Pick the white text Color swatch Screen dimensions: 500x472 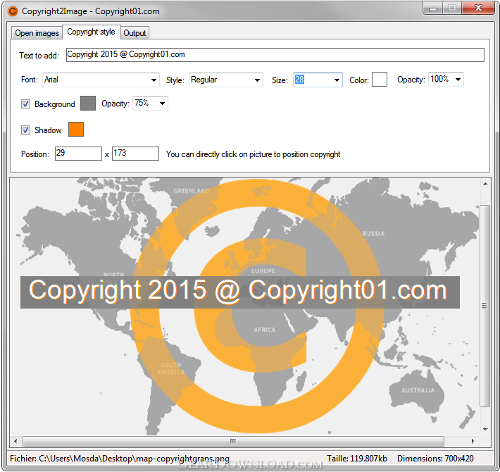[379, 80]
